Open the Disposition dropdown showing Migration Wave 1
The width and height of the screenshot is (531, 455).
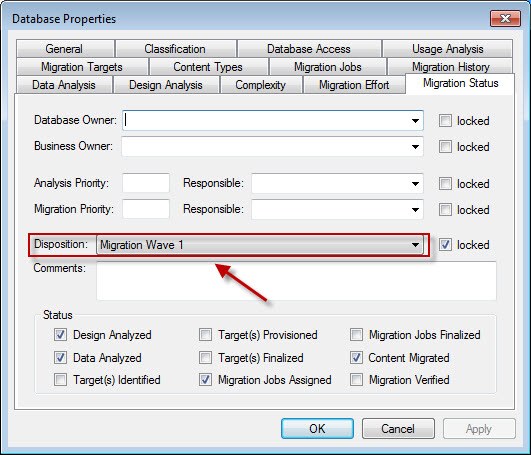pos(260,245)
